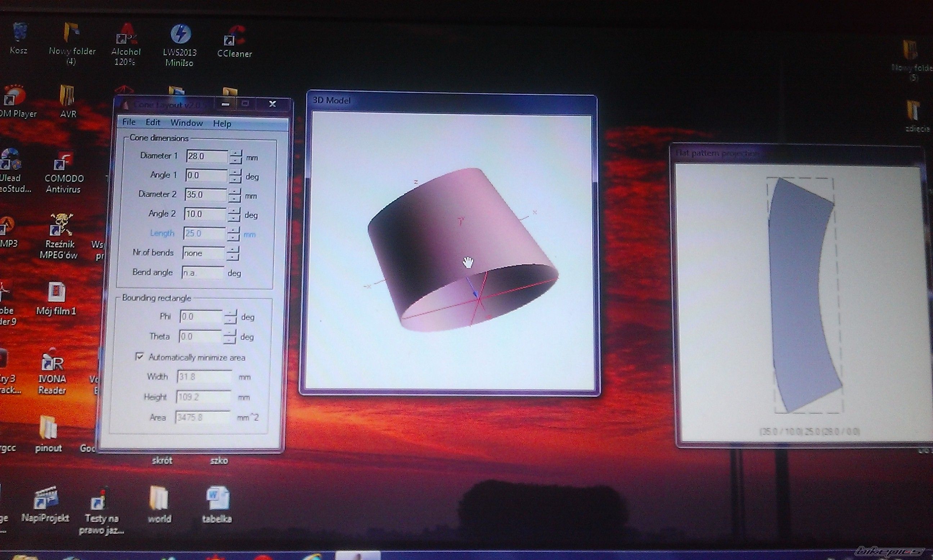
Task: Decrease Angle 2 with spinner down arrow
Action: click(x=234, y=218)
